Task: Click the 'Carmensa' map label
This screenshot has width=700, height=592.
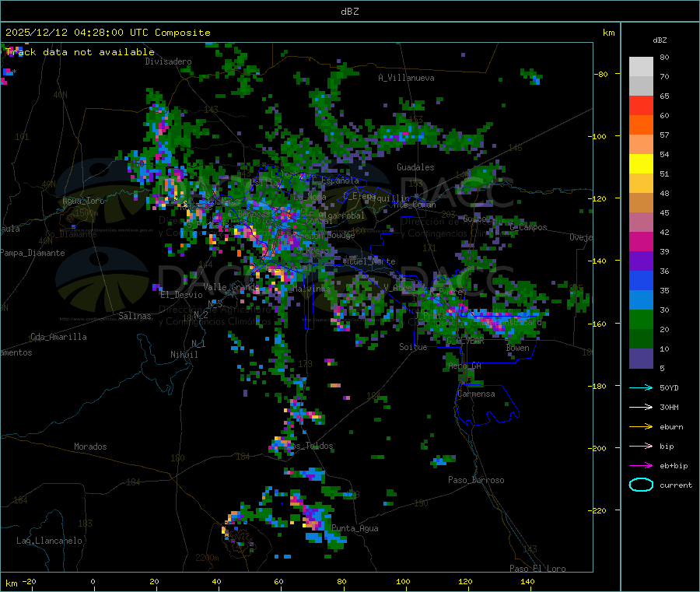Action: pyautogui.click(x=476, y=394)
